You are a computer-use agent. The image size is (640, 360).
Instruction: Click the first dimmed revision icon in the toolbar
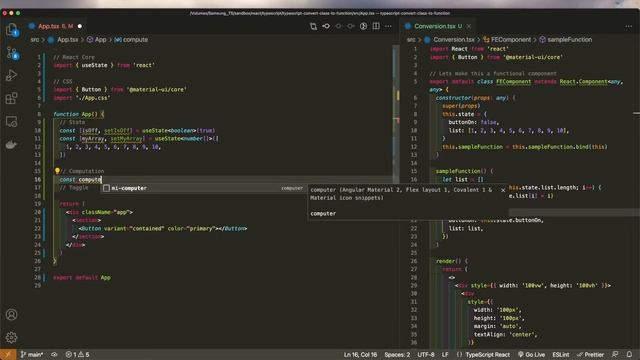coord(338,26)
